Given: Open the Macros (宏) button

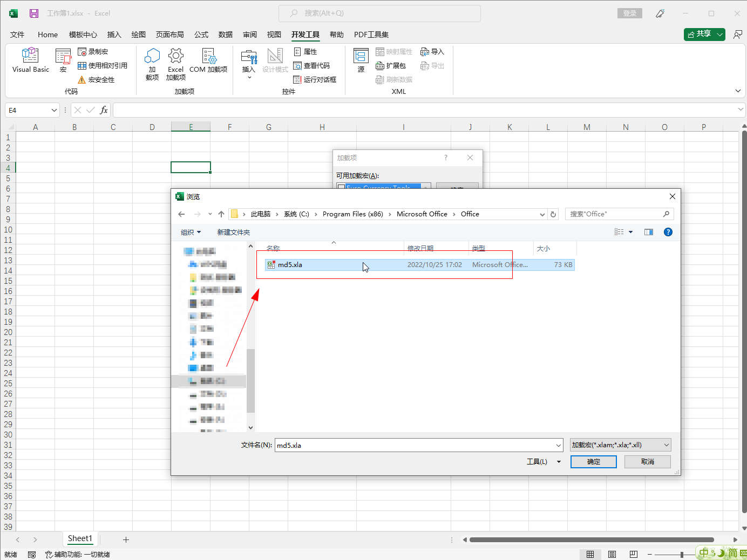Looking at the screenshot, I should coord(63,60).
